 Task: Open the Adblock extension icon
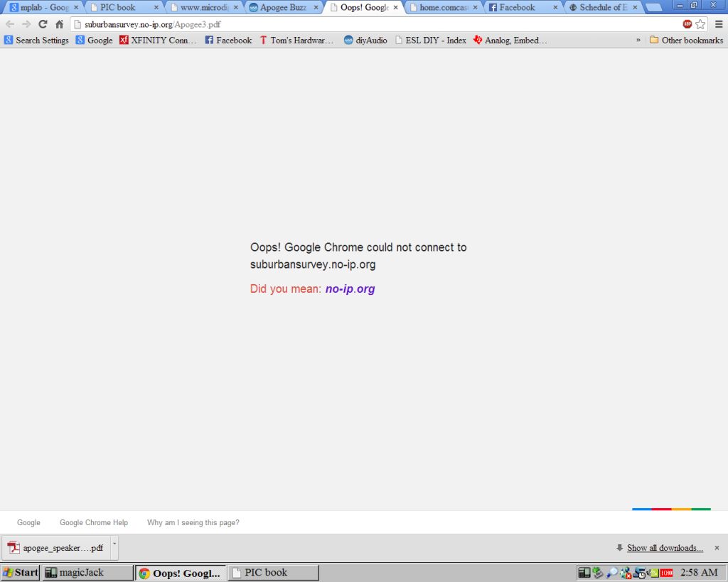click(687, 24)
